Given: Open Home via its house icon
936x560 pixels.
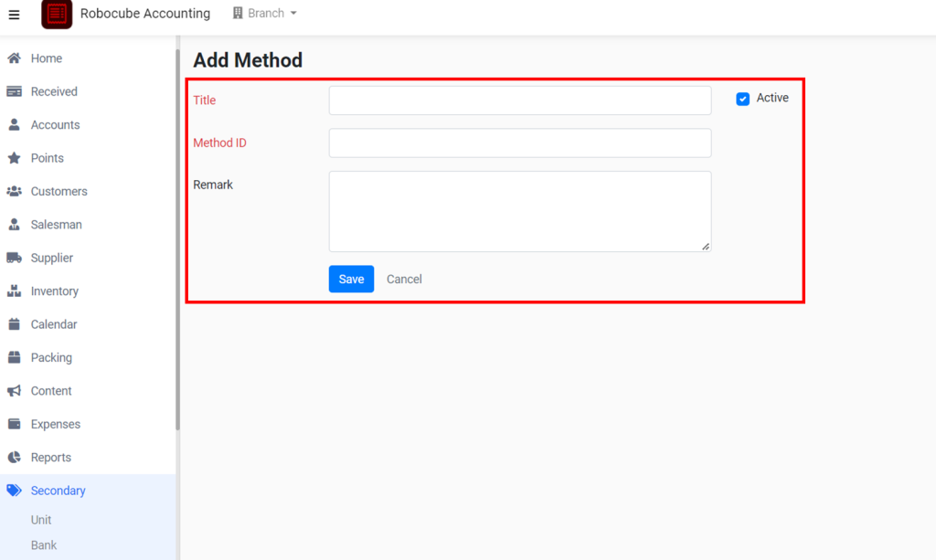Looking at the screenshot, I should [x=14, y=58].
